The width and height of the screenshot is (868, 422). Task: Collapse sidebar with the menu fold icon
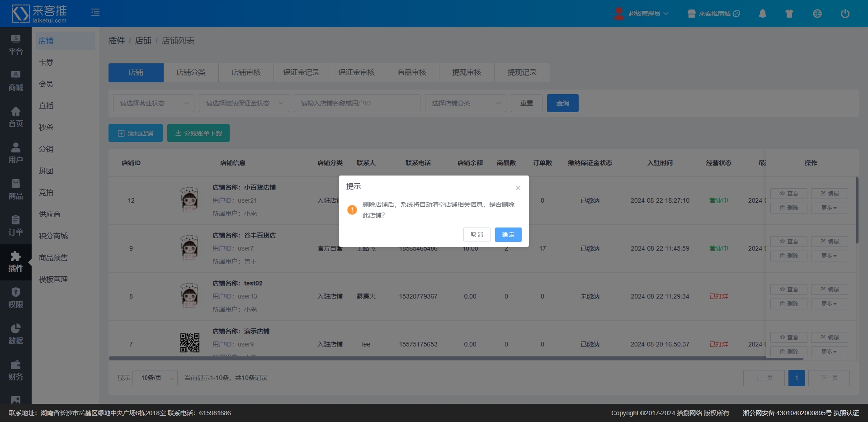click(x=95, y=12)
